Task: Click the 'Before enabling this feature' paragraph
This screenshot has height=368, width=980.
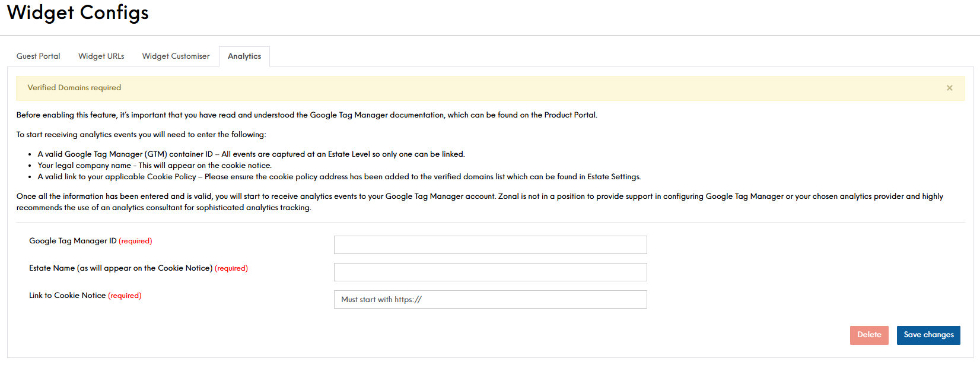Action: point(307,115)
